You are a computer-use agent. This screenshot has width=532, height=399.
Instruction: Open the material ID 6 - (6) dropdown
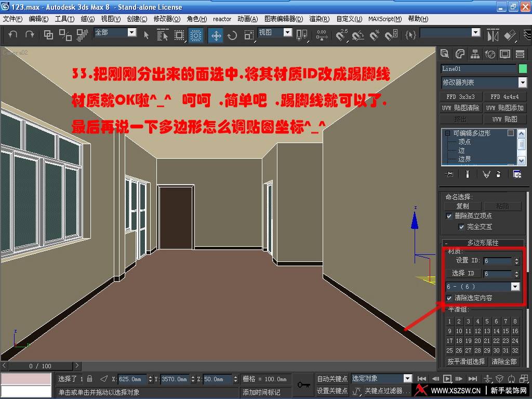click(515, 287)
